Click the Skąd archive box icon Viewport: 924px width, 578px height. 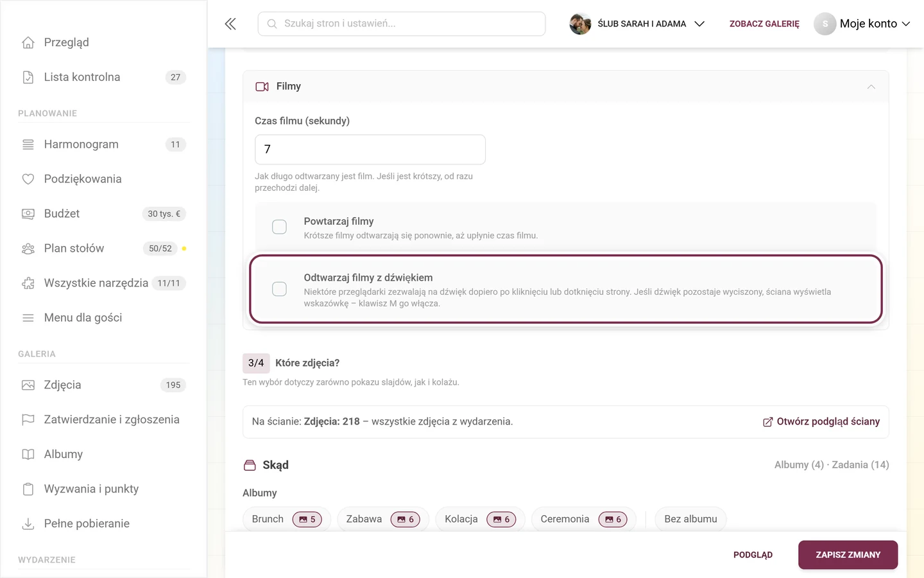[x=250, y=465]
